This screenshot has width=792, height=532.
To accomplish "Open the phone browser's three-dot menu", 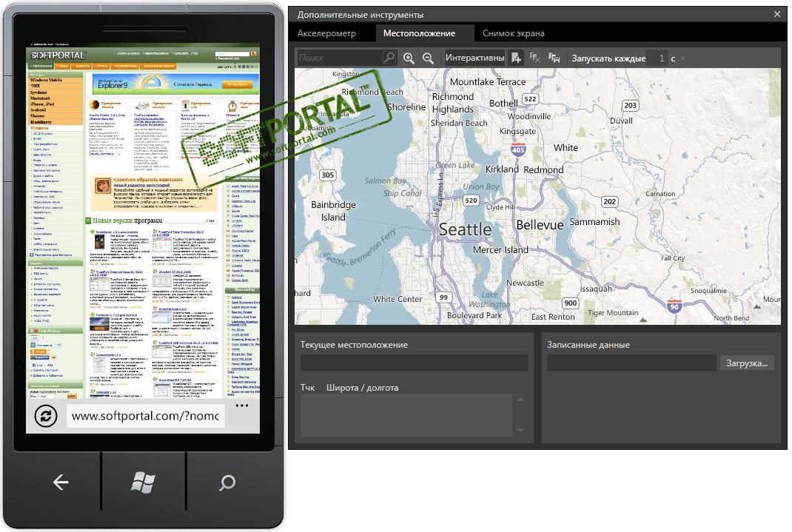I will coord(242,405).
